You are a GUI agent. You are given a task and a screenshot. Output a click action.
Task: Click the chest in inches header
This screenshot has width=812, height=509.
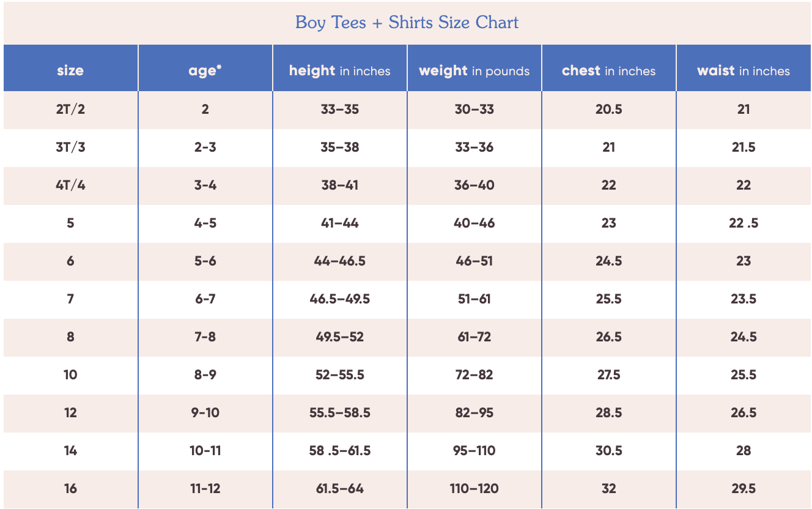pyautogui.click(x=608, y=71)
